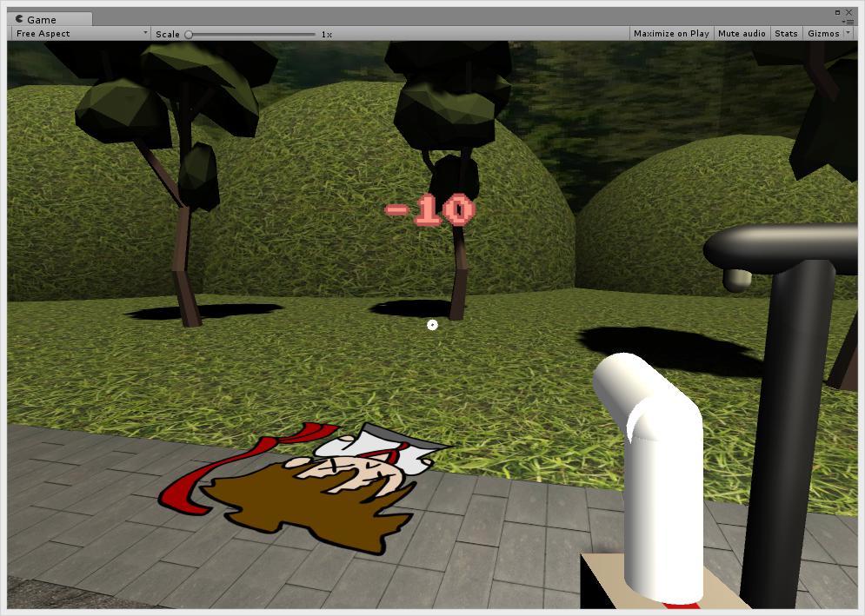Click the white crosshair reticle

[432, 325]
